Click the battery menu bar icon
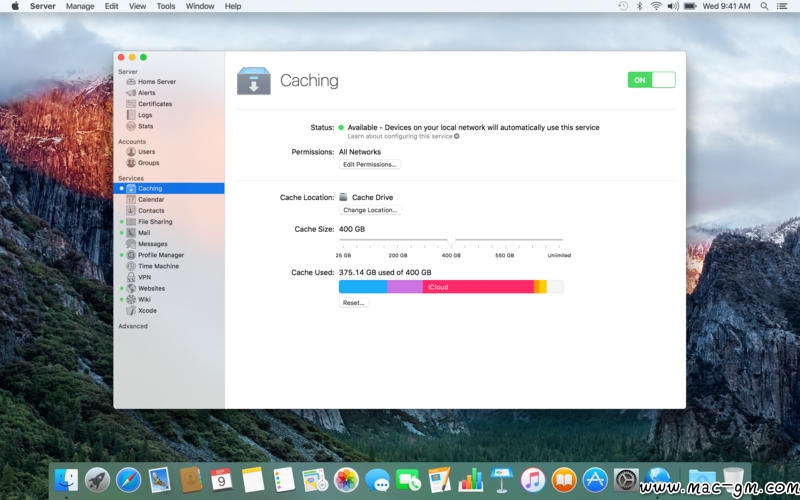This screenshot has height=500, width=800. tap(690, 6)
